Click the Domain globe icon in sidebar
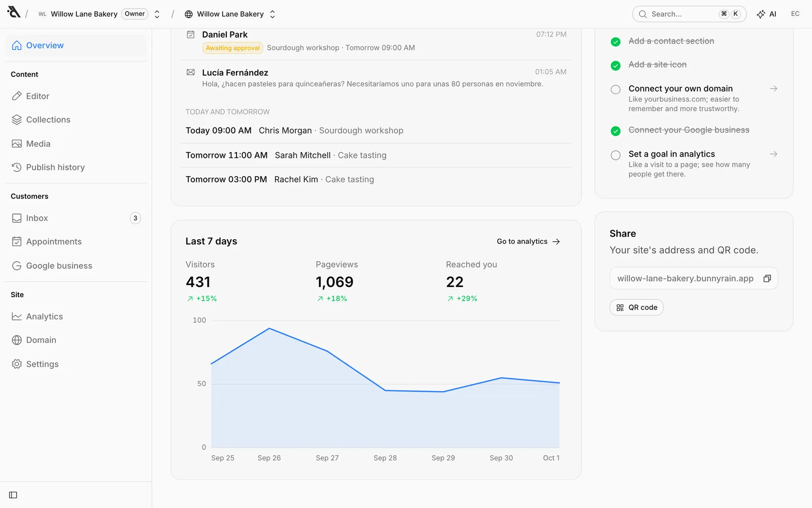Viewport: 812px width, 508px height. [17, 340]
